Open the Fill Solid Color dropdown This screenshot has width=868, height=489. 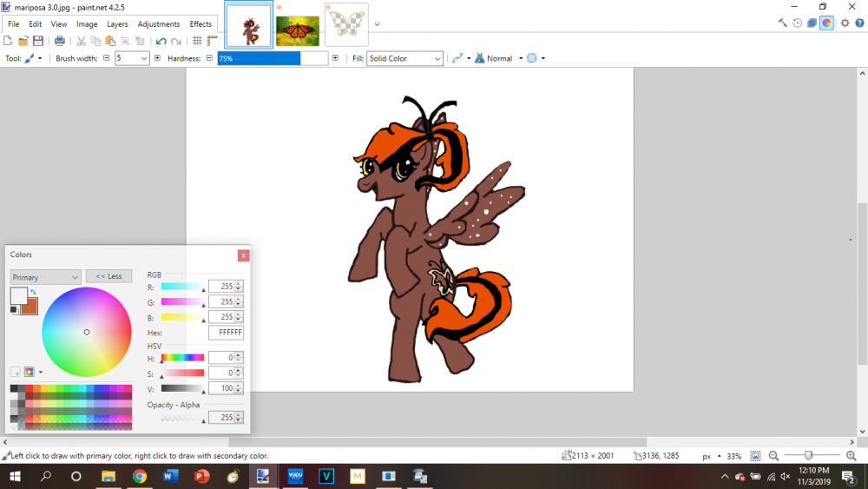coord(404,58)
